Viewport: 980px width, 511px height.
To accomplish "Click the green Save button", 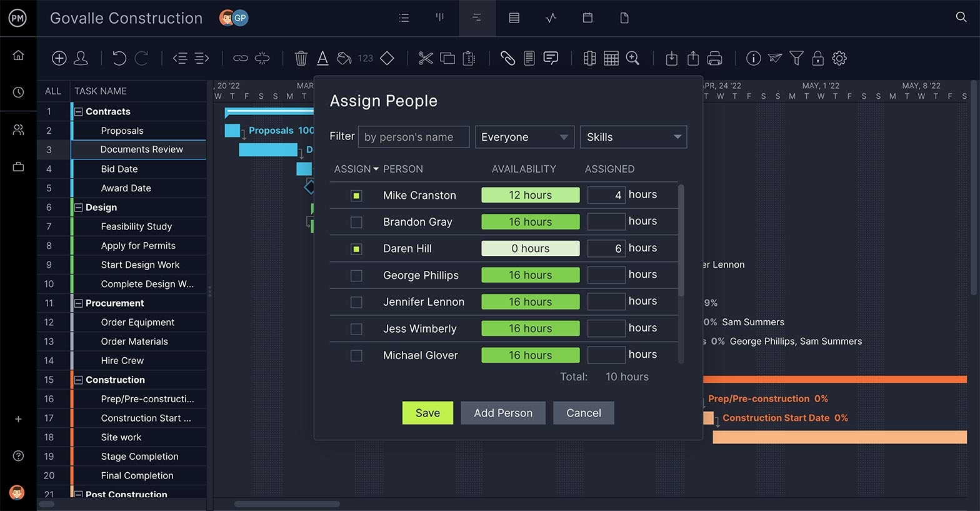I will click(x=427, y=413).
